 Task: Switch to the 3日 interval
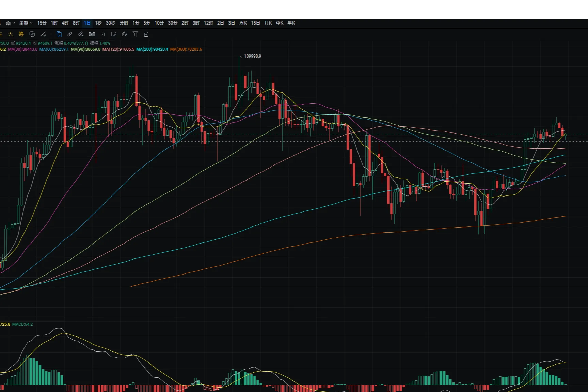click(x=232, y=23)
